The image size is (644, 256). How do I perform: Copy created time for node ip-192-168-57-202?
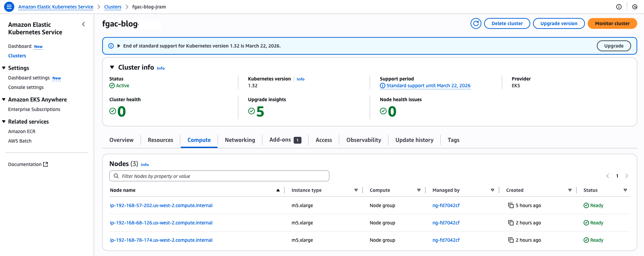511,205
